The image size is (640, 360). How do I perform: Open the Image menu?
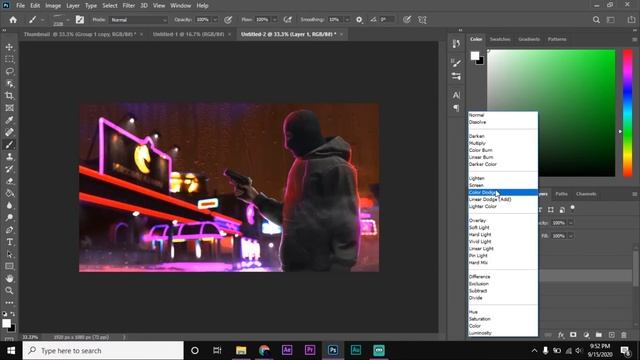tap(53, 6)
